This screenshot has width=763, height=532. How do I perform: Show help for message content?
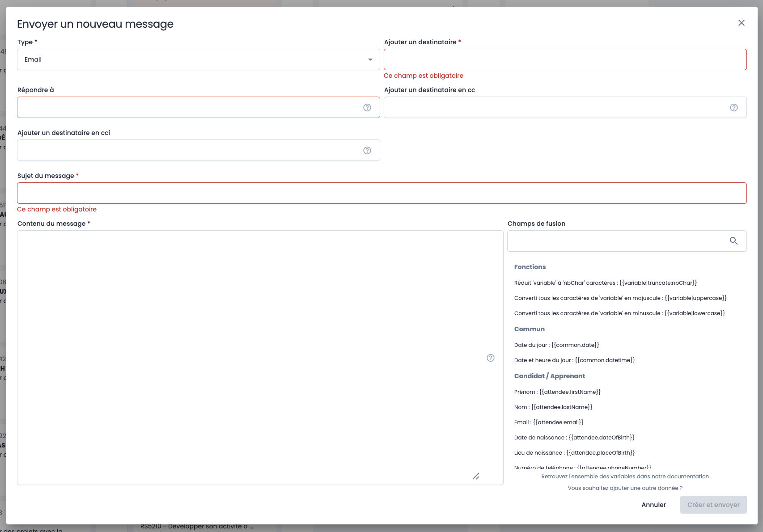491,358
